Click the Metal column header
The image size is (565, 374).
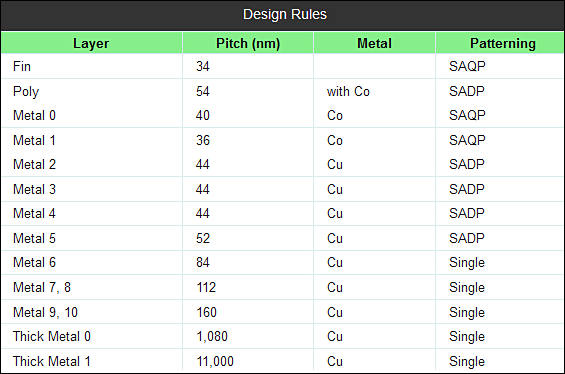tap(374, 43)
